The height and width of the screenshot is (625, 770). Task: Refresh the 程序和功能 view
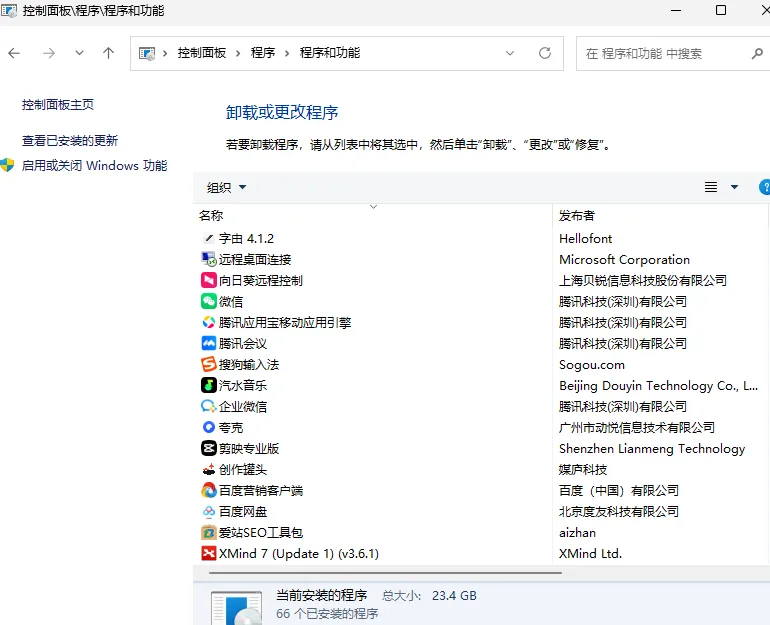(x=545, y=53)
